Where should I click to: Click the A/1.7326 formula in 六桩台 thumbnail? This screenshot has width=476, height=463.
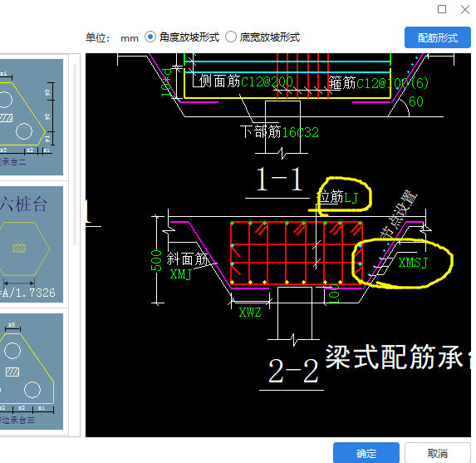[x=28, y=293]
